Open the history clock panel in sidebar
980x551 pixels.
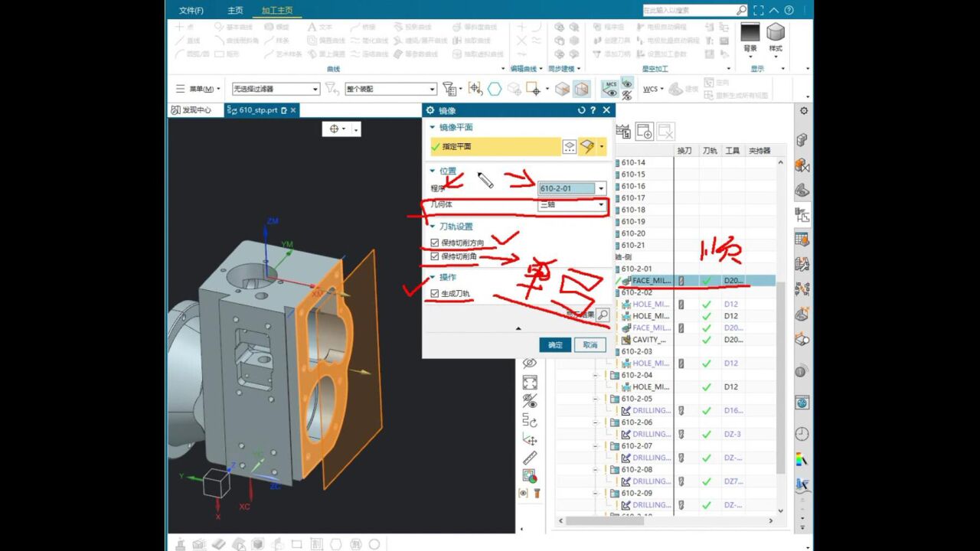click(x=802, y=434)
